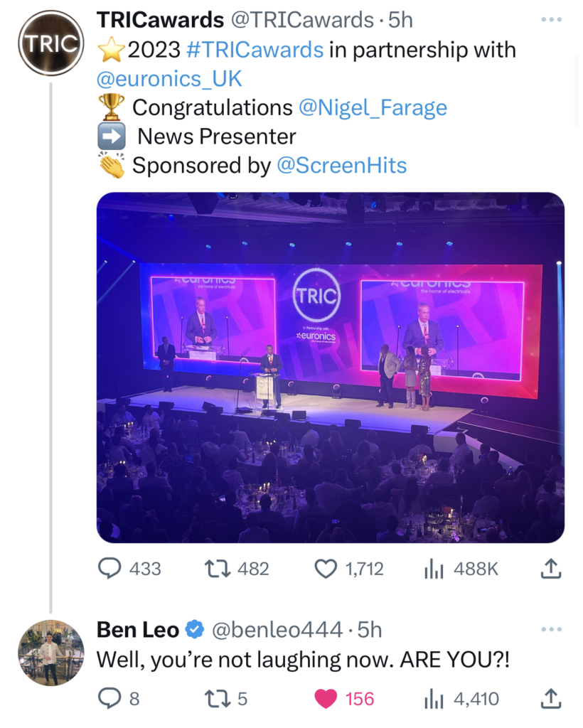Like the TRICawards award tweet
The image size is (583, 728).
(x=326, y=569)
